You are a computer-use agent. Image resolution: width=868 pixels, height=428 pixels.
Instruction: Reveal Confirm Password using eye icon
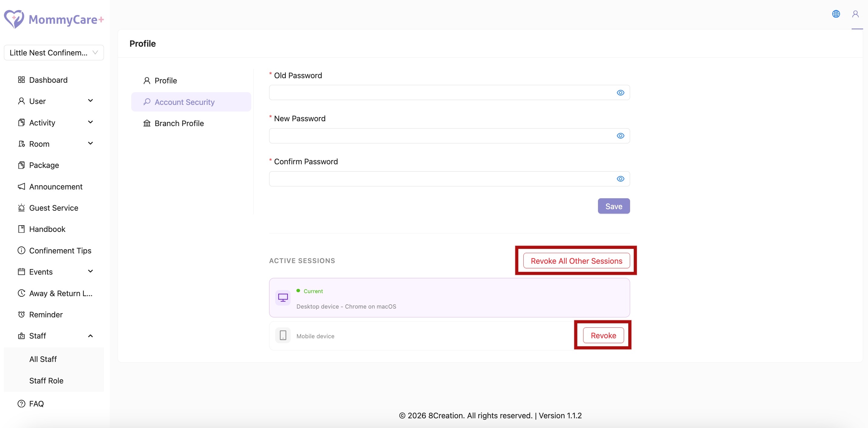[x=620, y=179]
